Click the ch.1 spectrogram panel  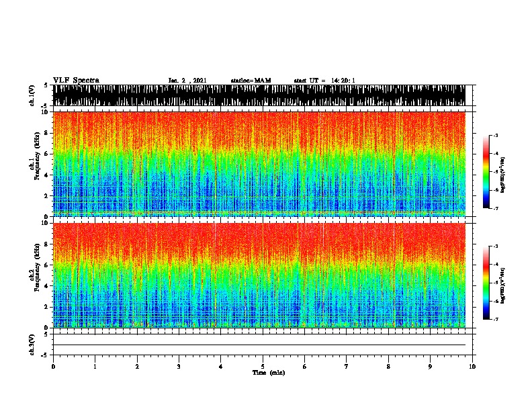pyautogui.click(x=259, y=164)
